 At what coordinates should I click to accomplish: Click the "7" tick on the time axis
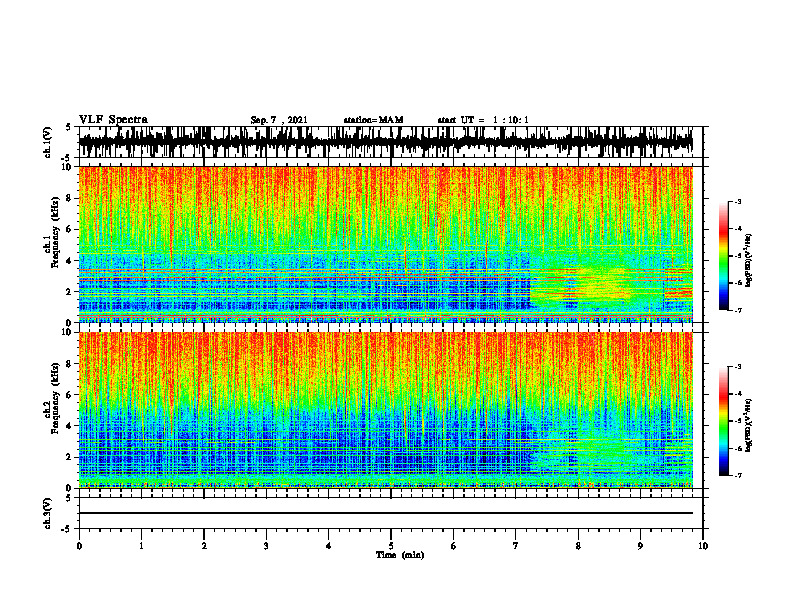516,546
